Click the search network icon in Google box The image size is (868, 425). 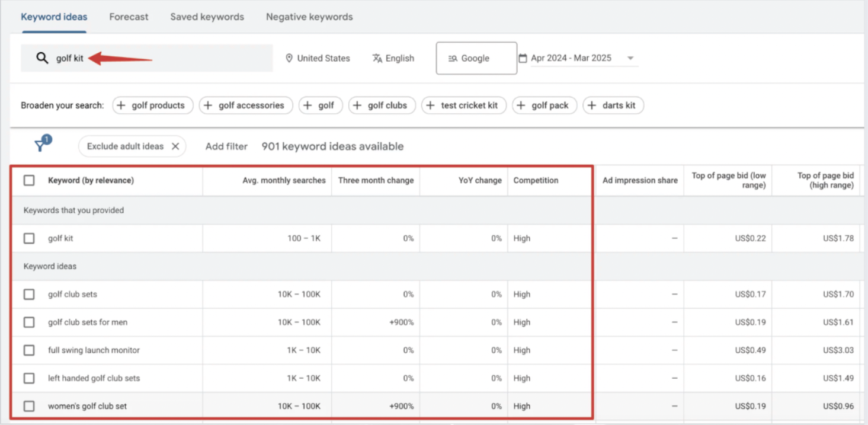pos(453,58)
